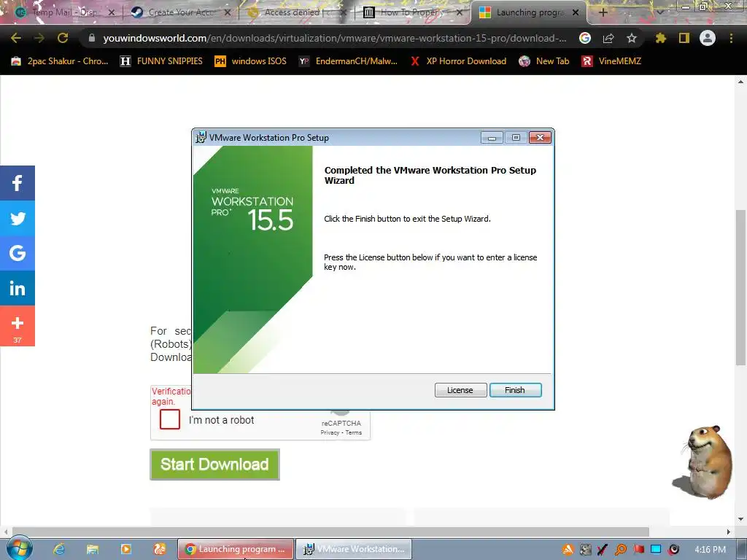The width and height of the screenshot is (747, 560).
Task: Share page via LinkedIn sidebar icon
Action: [x=18, y=288]
